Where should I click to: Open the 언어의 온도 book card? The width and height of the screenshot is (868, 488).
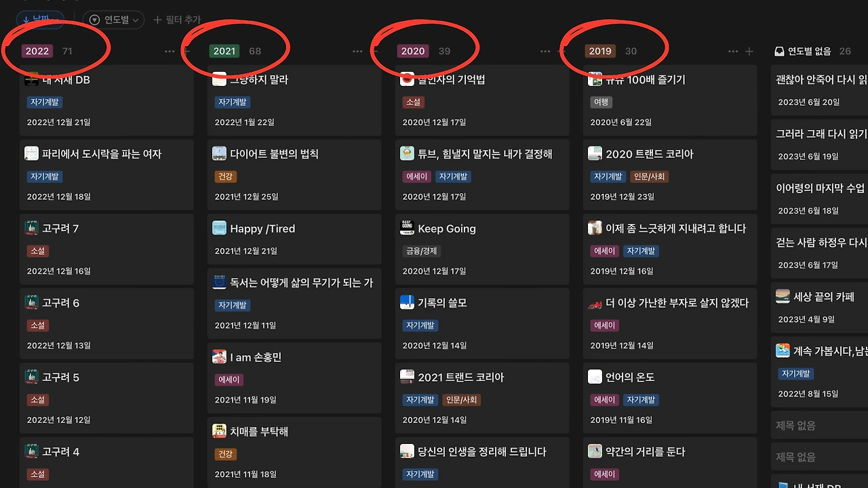coord(670,398)
